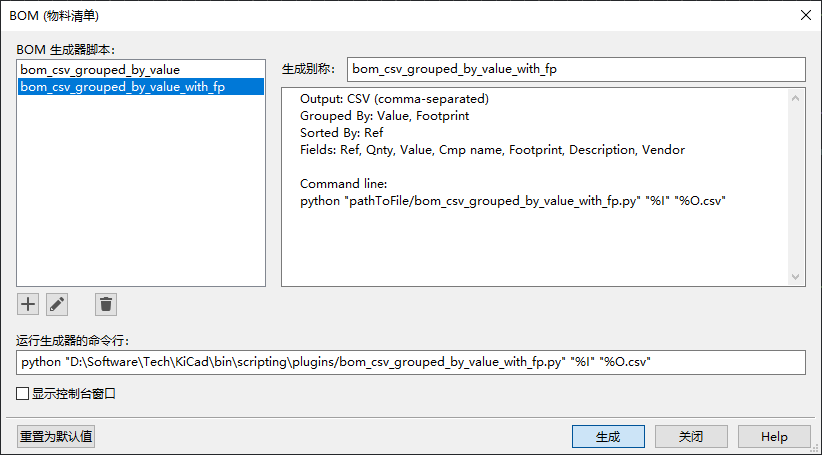Click the Command line text in description
The width and height of the screenshot is (822, 455).
point(343,184)
